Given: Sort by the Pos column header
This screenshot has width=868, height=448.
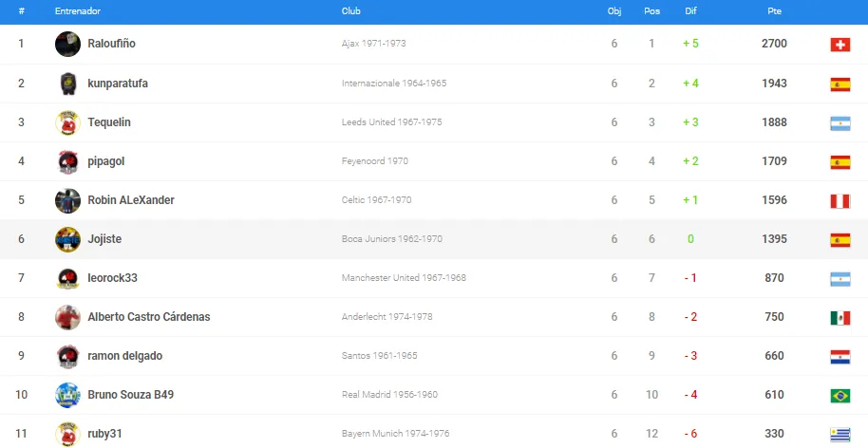Looking at the screenshot, I should pos(651,11).
